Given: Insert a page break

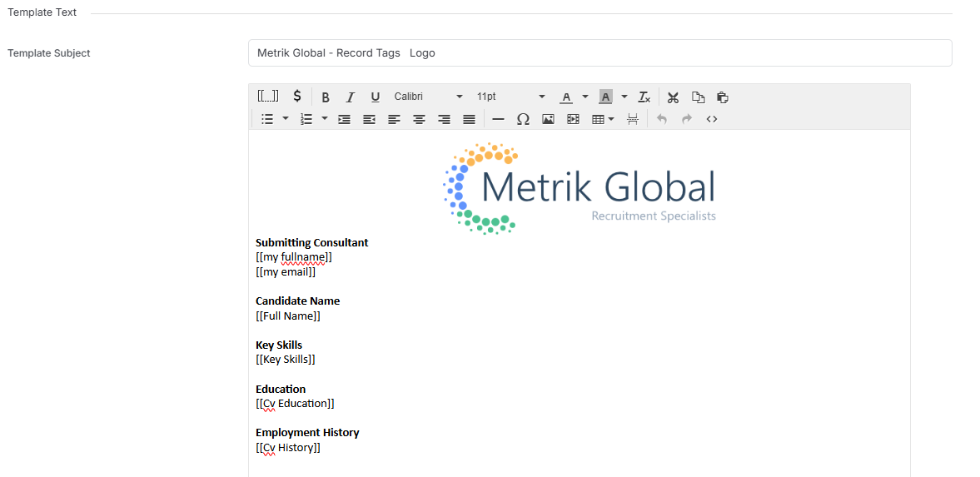Looking at the screenshot, I should (633, 119).
